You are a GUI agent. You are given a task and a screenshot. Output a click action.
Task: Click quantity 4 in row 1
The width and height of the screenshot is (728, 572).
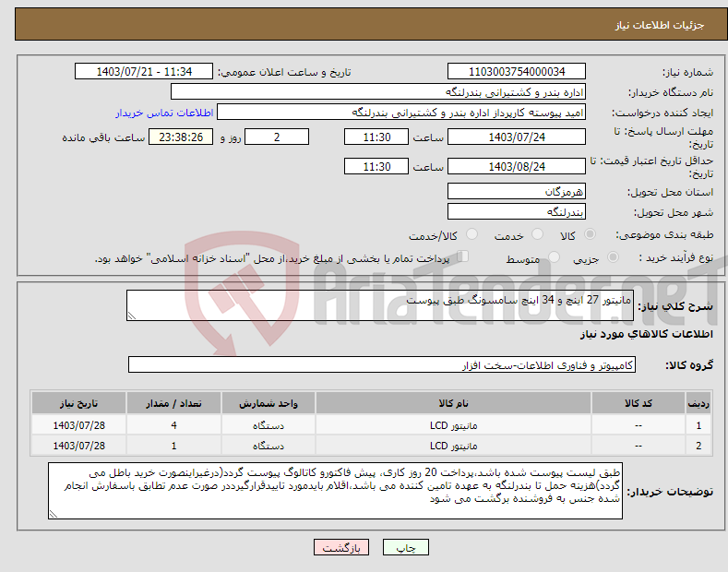[x=173, y=425]
